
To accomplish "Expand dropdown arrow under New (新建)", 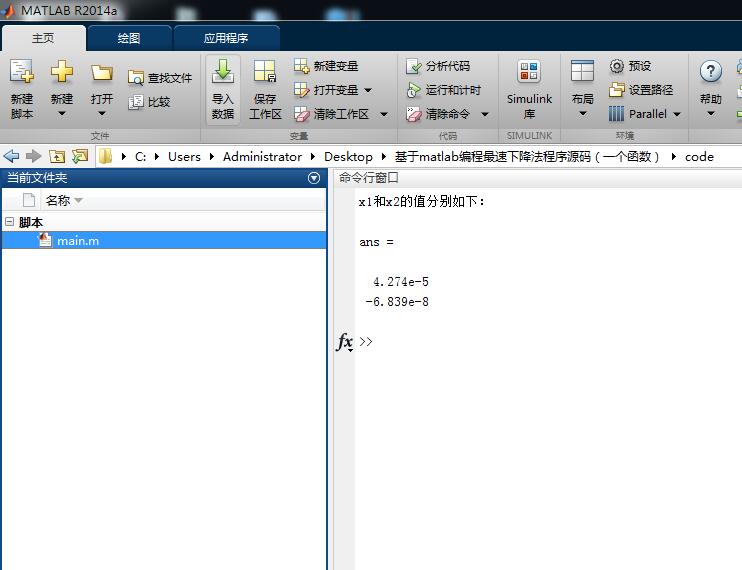I will tap(62, 114).
